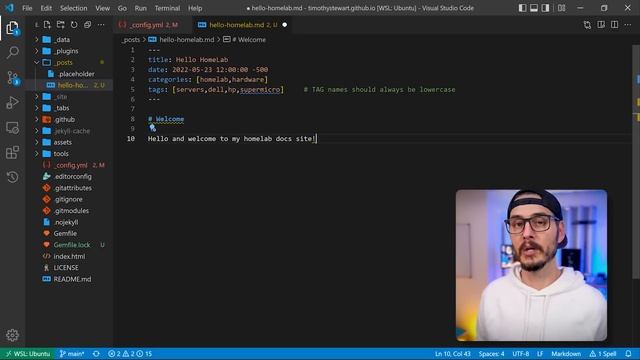Open the Run and Debug view

[12, 102]
